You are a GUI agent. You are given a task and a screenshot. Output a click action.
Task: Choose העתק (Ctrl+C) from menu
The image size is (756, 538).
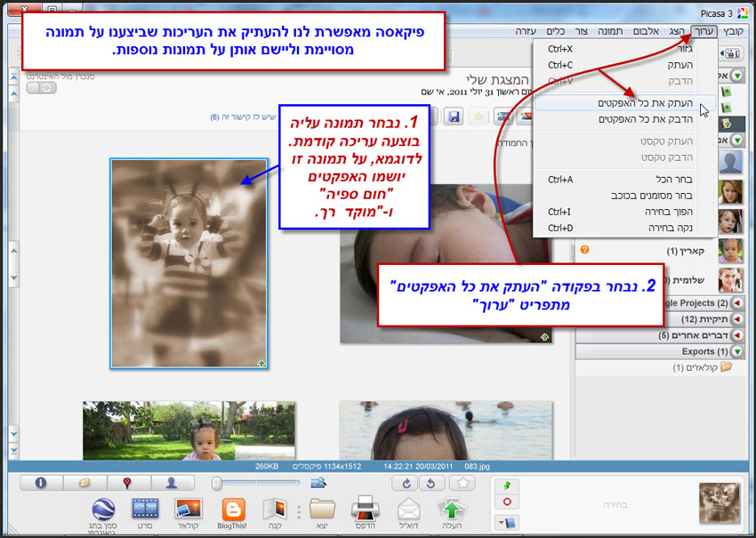[625, 65]
